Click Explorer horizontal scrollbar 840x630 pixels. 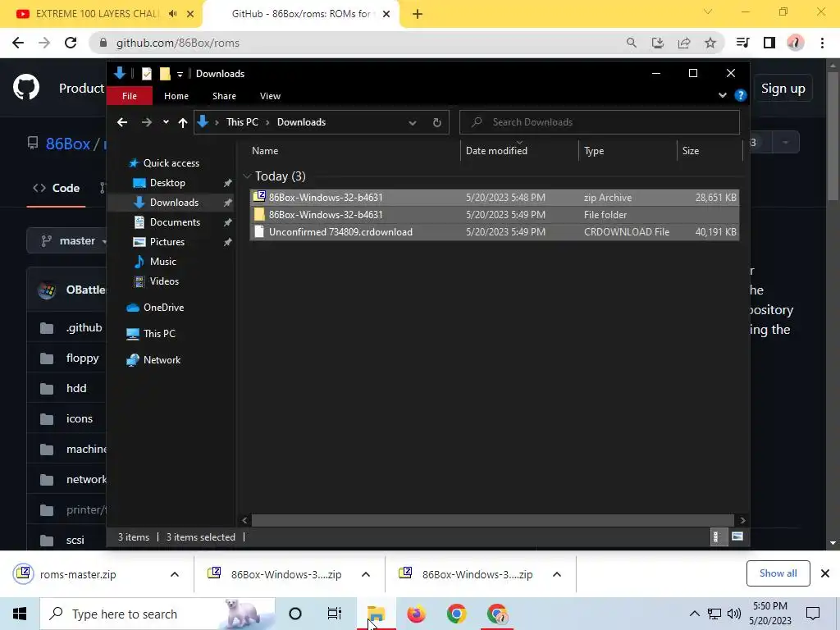click(x=492, y=520)
